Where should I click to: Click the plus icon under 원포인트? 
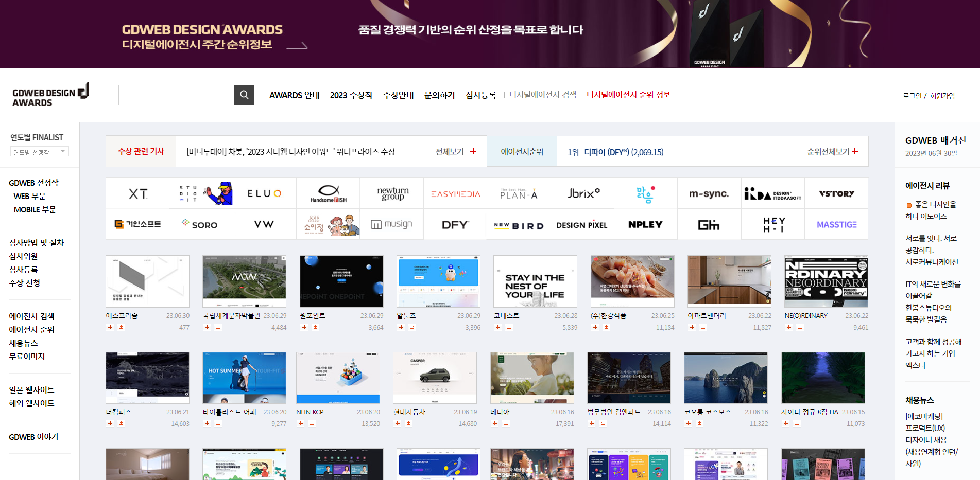pos(304,327)
